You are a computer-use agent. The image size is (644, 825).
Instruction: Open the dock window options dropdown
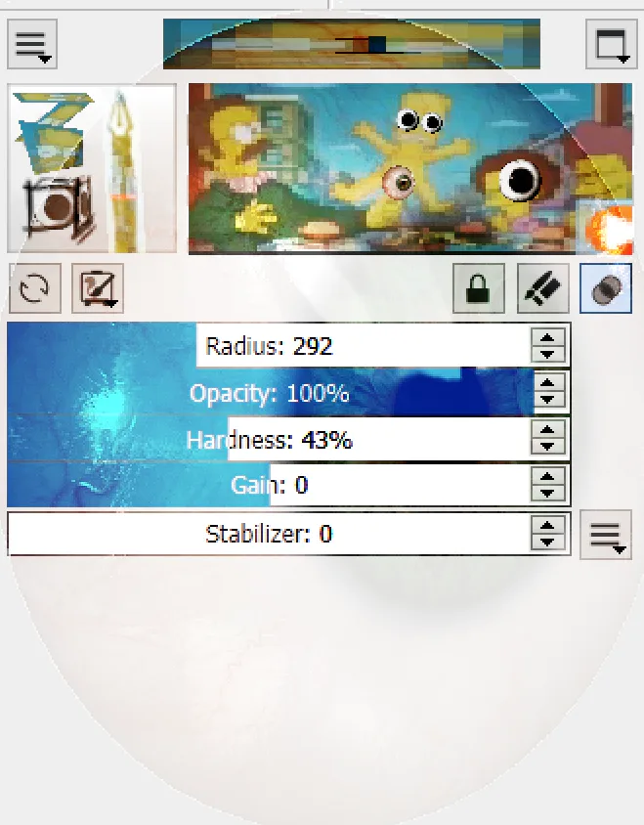pos(611,44)
